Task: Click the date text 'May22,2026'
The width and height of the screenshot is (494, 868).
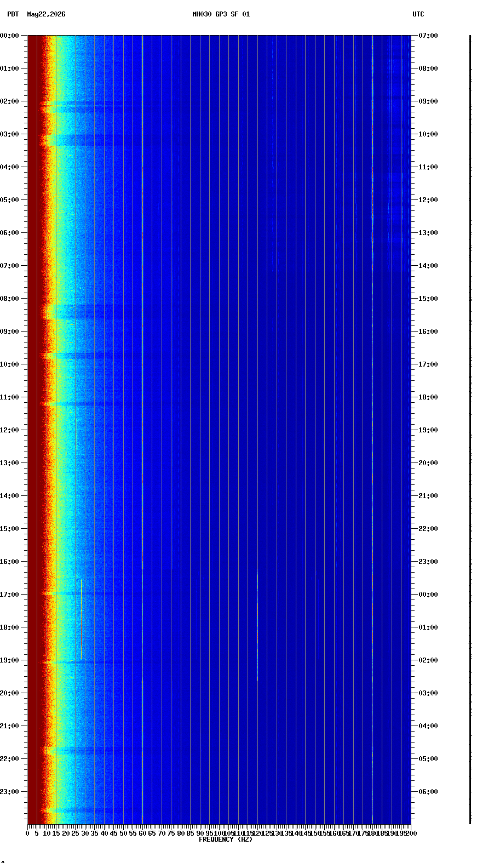Action: pos(46,14)
